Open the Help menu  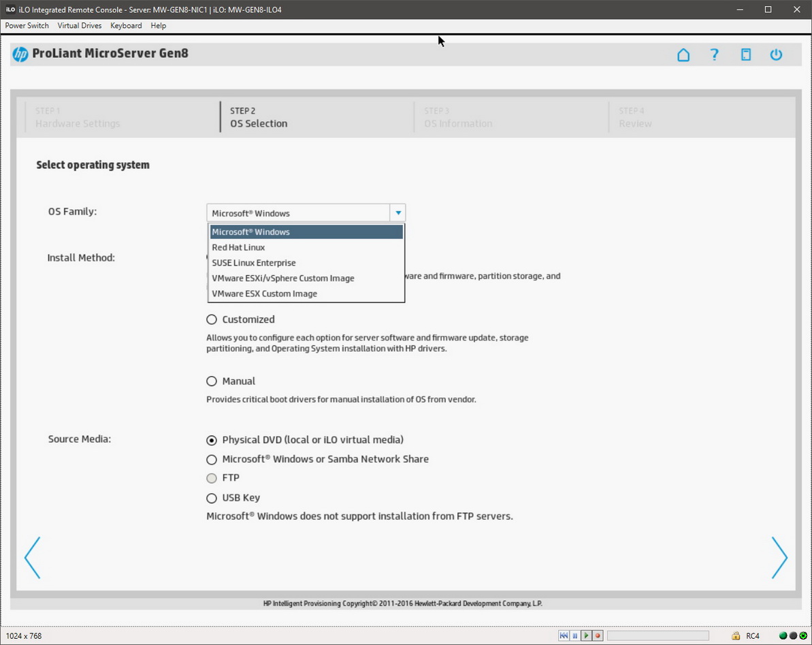point(159,25)
